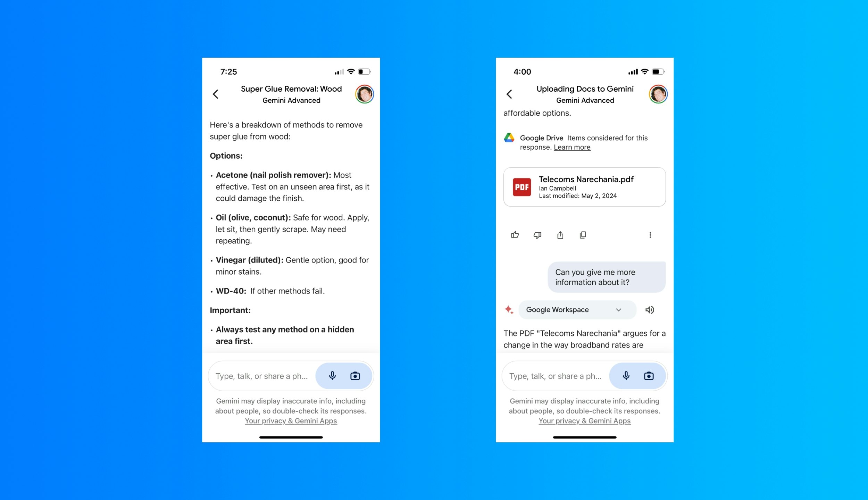The width and height of the screenshot is (868, 500).
Task: Tap the share icon on Gemini response
Action: pyautogui.click(x=560, y=234)
